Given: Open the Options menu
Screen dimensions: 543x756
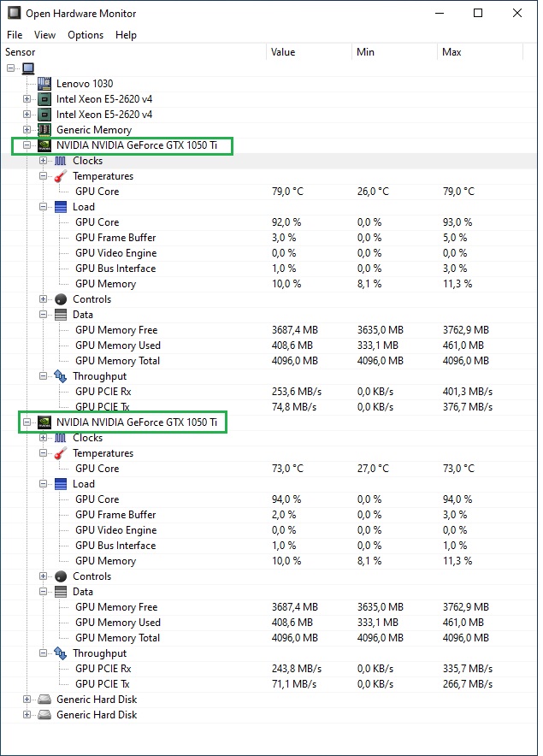Looking at the screenshot, I should pyautogui.click(x=86, y=35).
